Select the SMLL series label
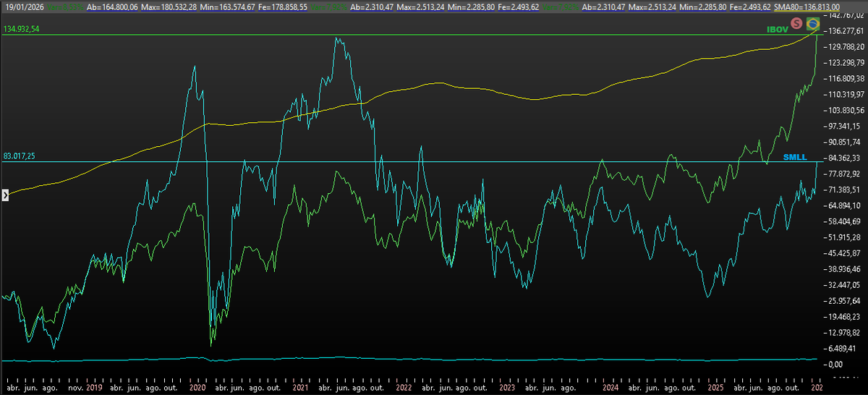 point(796,157)
